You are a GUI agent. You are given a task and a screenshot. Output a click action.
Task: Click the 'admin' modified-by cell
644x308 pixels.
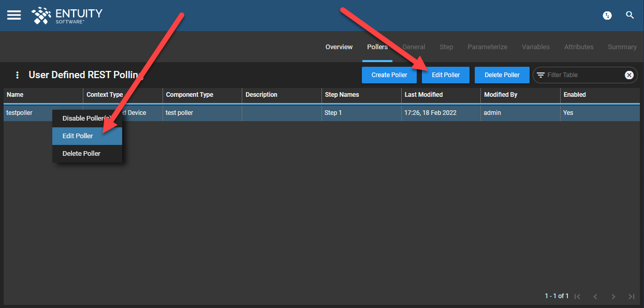click(520, 113)
